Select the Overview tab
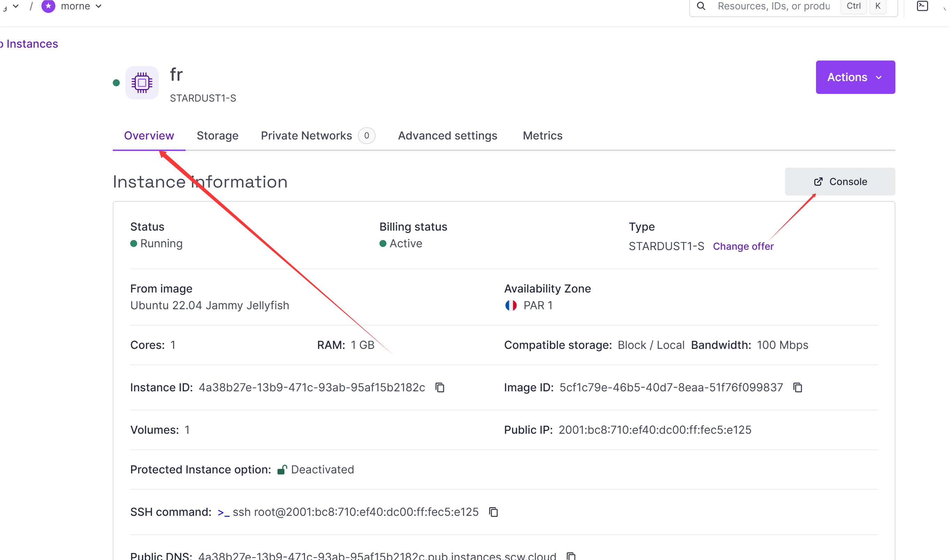949x560 pixels. click(149, 135)
